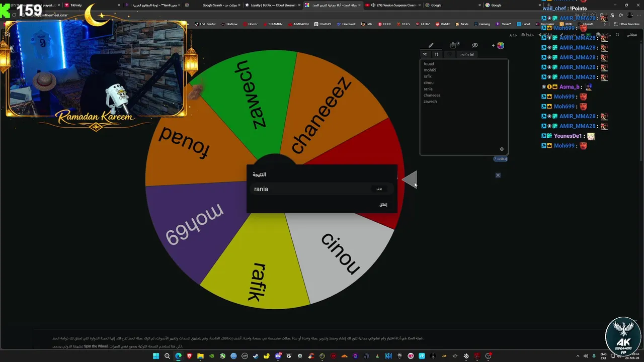Screen dimensions: 644x362
Task: Sort the wheel entries
Action: (x=437, y=54)
